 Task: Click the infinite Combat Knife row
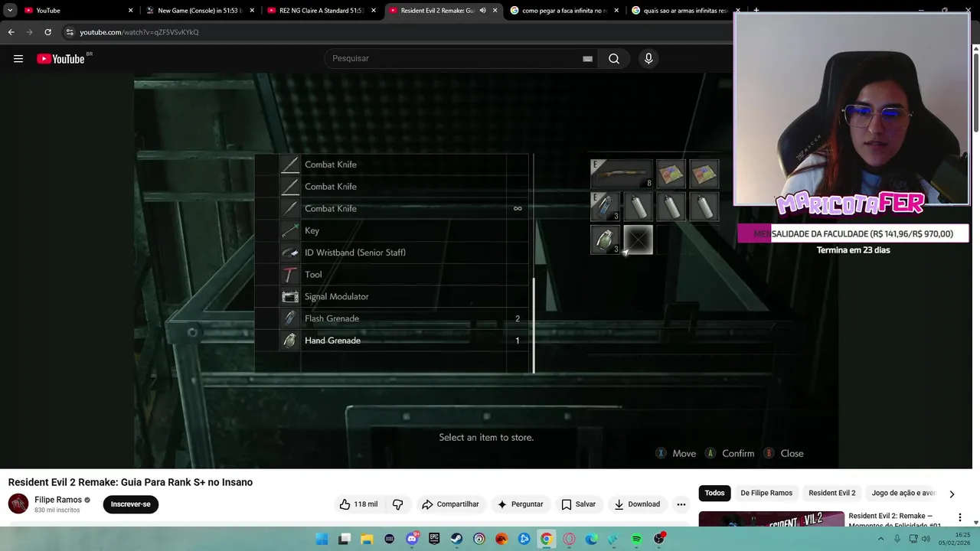coord(392,208)
